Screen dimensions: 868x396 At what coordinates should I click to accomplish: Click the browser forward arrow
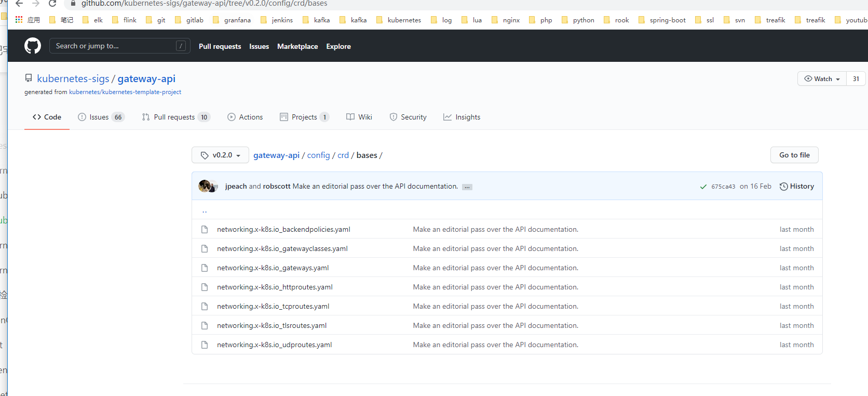coord(36,3)
